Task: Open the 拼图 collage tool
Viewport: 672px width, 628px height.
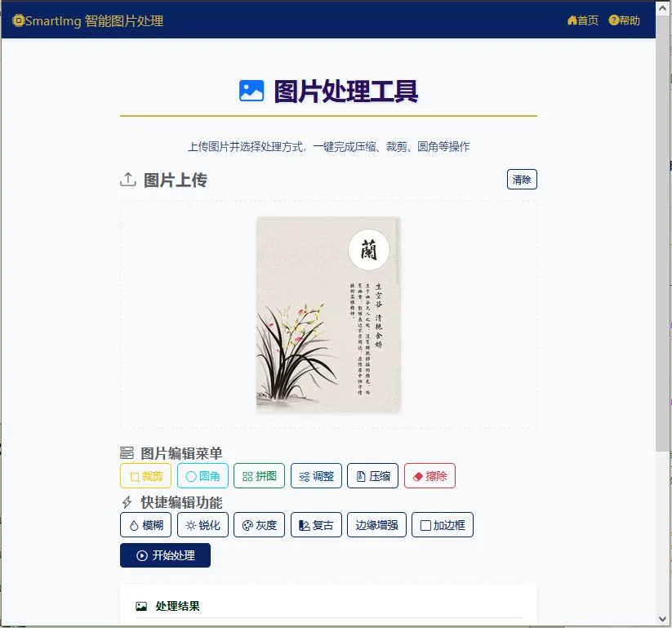Action: [260, 475]
